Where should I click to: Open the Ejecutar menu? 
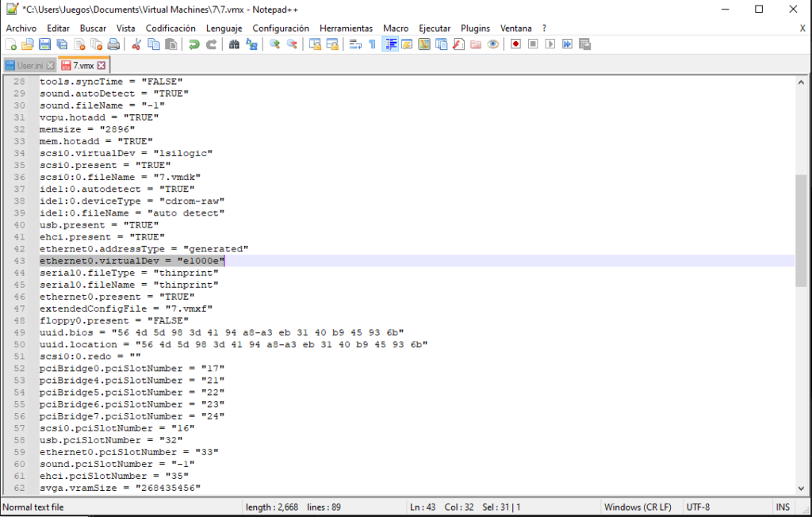click(435, 29)
